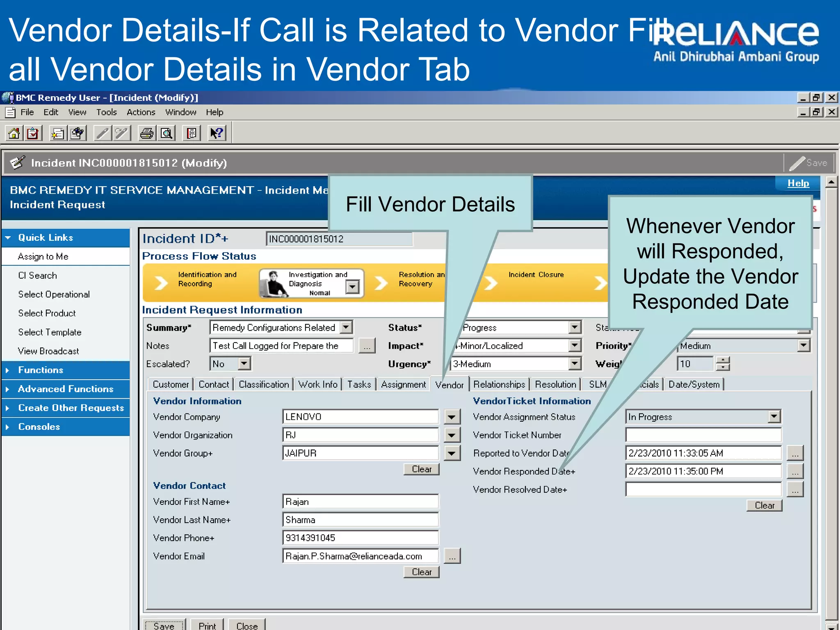Click the grayed pencil save toolbar icon

103,133
